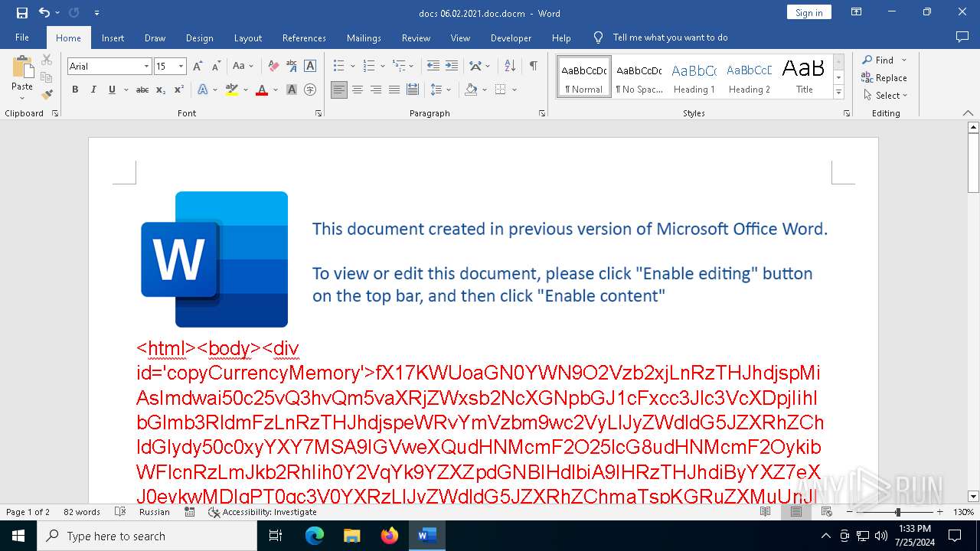This screenshot has height=551, width=980.
Task: Open Task View on taskbar
Action: (276, 536)
